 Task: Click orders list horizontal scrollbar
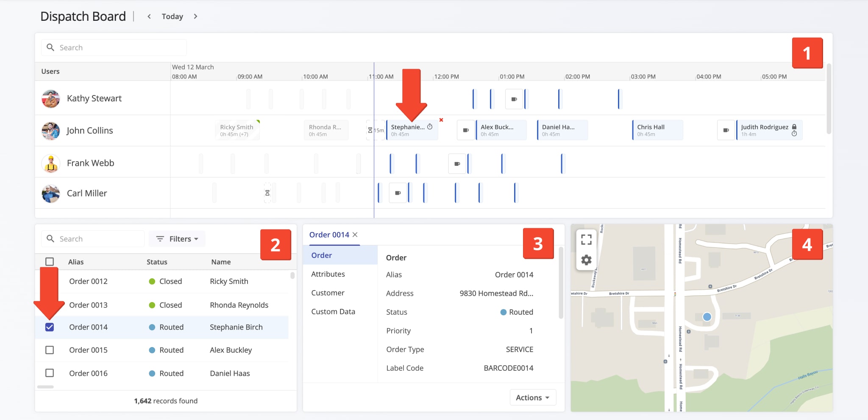(x=45, y=387)
